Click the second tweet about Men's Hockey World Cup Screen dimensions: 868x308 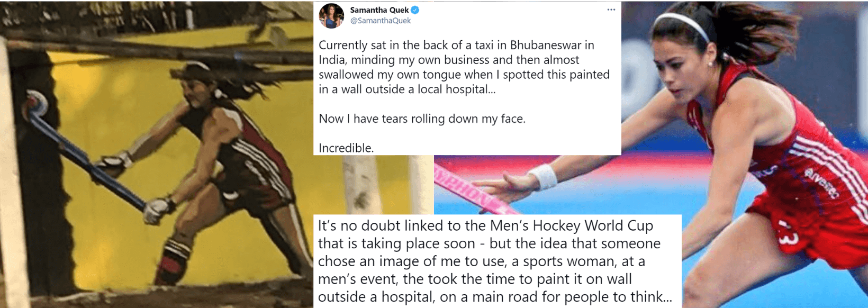pyautogui.click(x=495, y=261)
